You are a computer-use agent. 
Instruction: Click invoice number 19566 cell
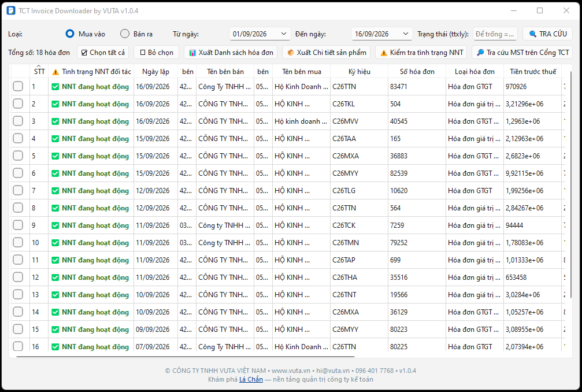pyautogui.click(x=417, y=295)
